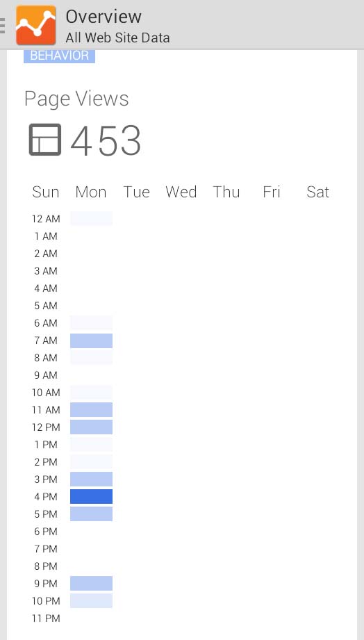Tap the Mon column header

pos(91,192)
